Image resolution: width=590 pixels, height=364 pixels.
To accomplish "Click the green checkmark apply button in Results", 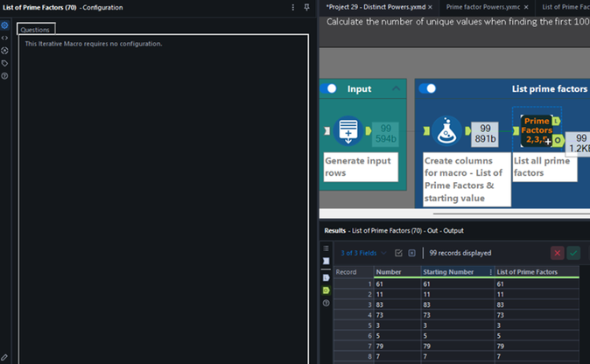I will 573,253.
